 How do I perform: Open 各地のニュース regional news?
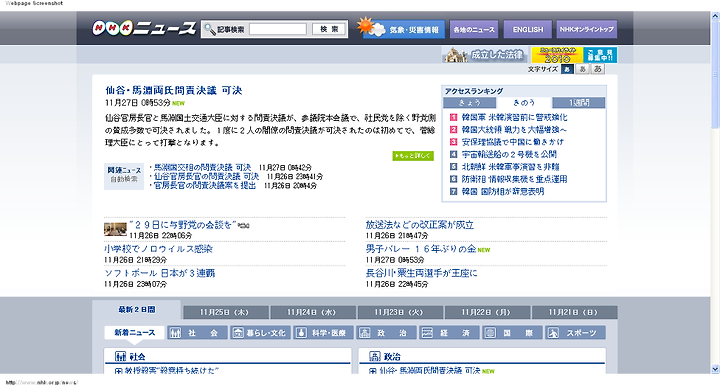pos(474,29)
